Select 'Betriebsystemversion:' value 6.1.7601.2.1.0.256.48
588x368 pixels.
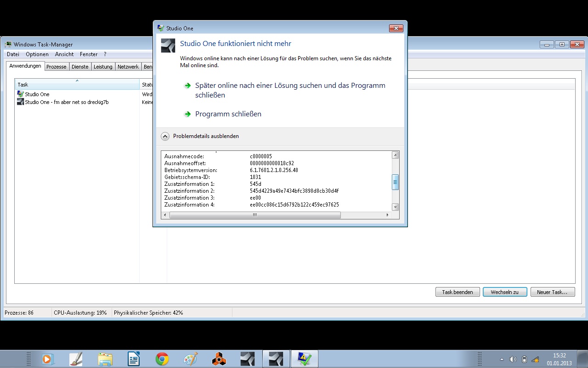point(274,170)
